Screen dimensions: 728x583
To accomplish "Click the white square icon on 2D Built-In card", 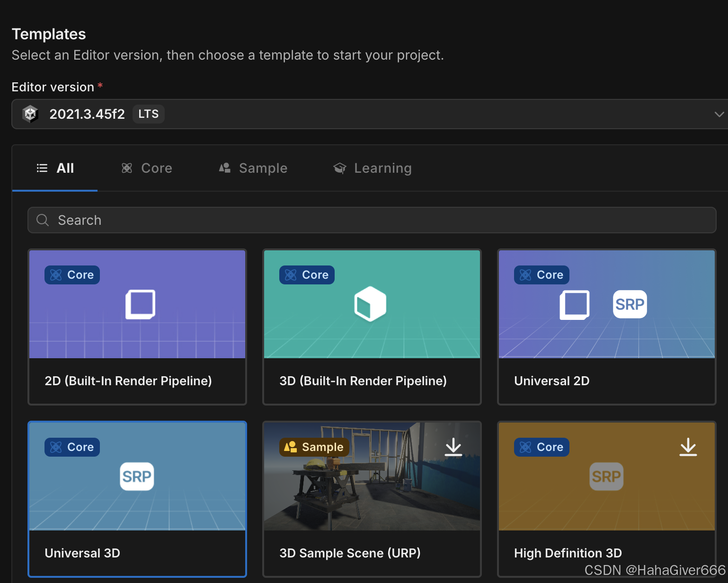I will click(141, 304).
